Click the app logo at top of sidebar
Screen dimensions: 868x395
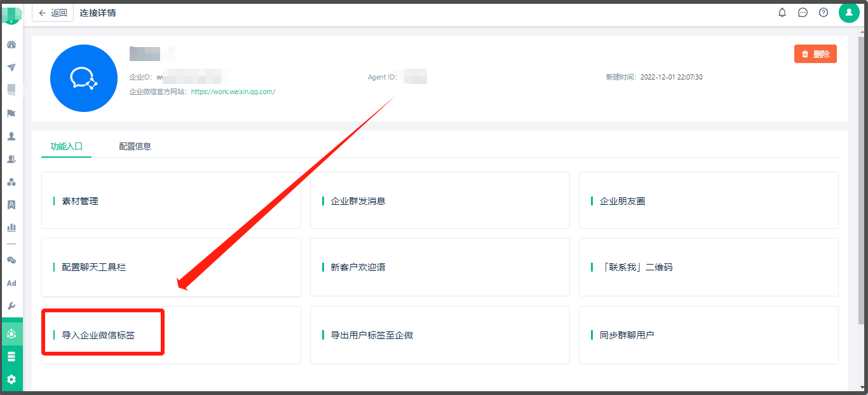coord(11,15)
